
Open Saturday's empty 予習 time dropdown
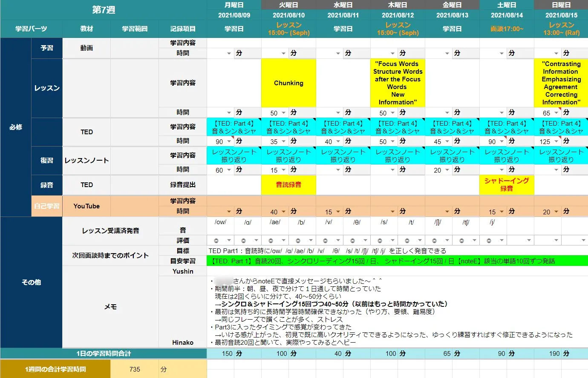[502, 53]
